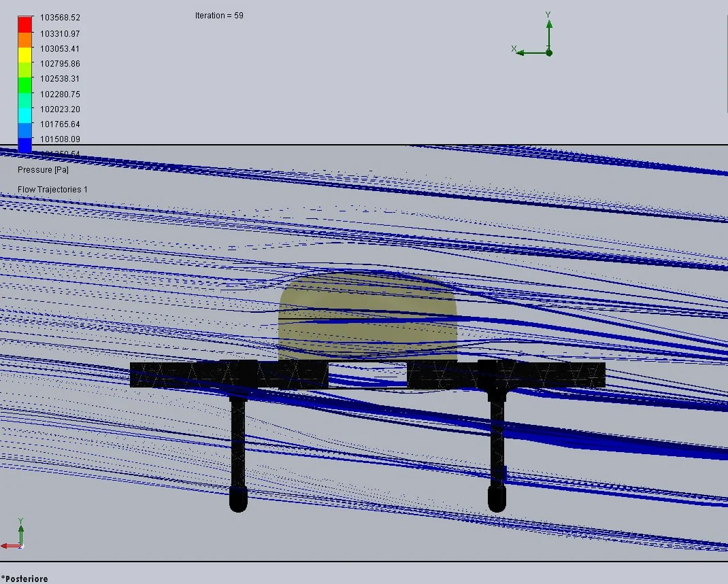Click the pressure color legend bar
Image resolution: width=728 pixels, height=584 pixels.
pos(25,84)
